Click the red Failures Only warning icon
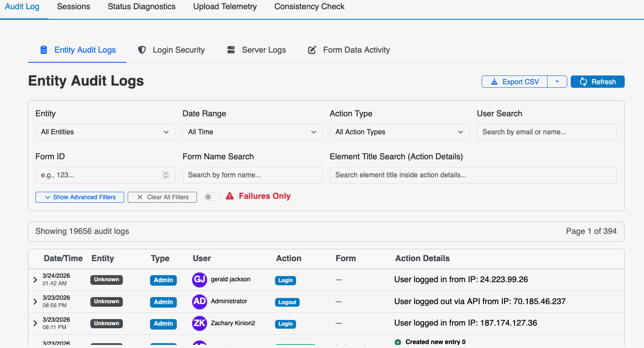644x348 pixels. click(x=230, y=196)
